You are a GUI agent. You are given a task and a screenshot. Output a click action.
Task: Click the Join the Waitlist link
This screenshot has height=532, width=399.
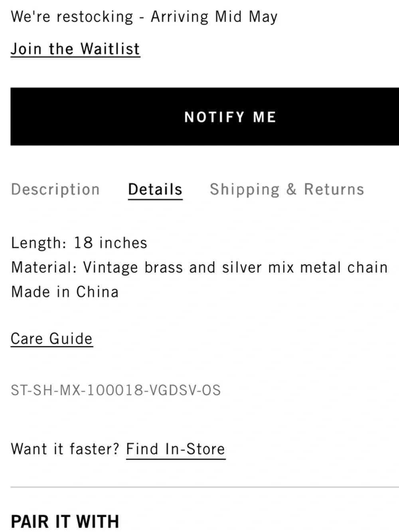click(x=75, y=49)
